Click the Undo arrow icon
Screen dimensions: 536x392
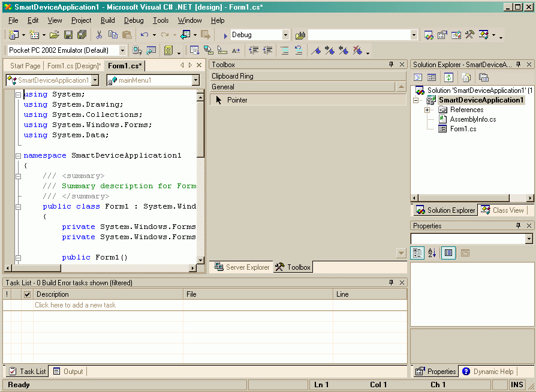tap(144, 35)
